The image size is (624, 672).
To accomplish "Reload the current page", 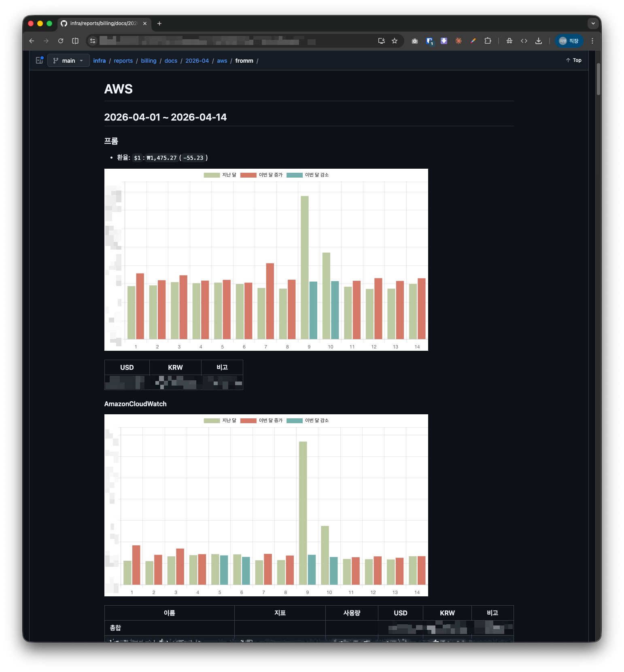I will click(61, 41).
